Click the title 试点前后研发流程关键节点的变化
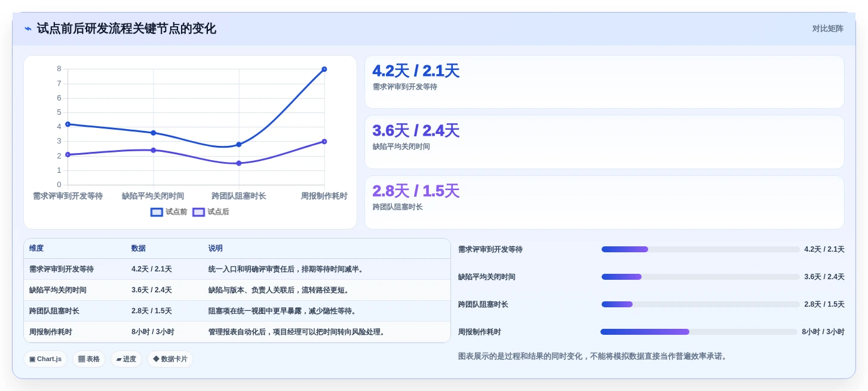The height and width of the screenshot is (391, 868). click(127, 29)
